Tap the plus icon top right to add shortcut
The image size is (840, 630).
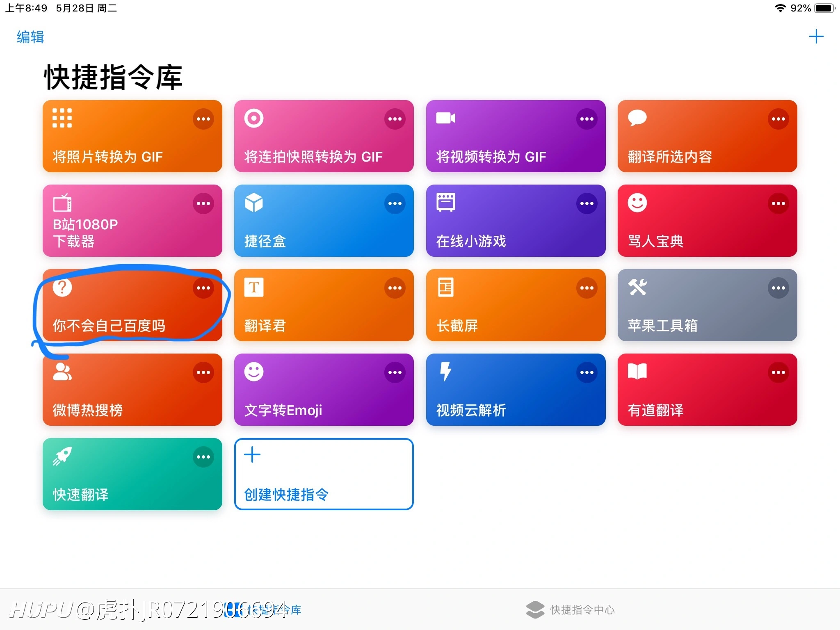tap(816, 37)
